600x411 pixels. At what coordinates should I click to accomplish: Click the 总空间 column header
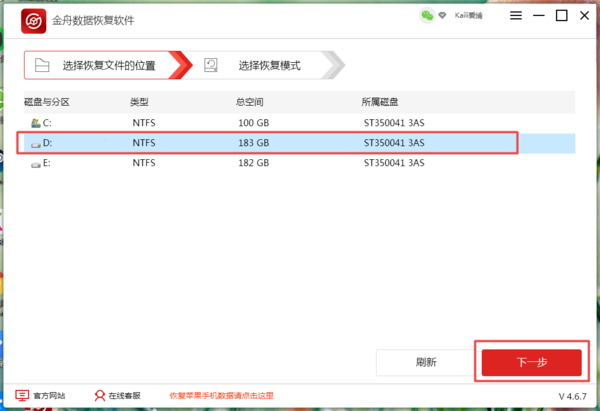(249, 102)
